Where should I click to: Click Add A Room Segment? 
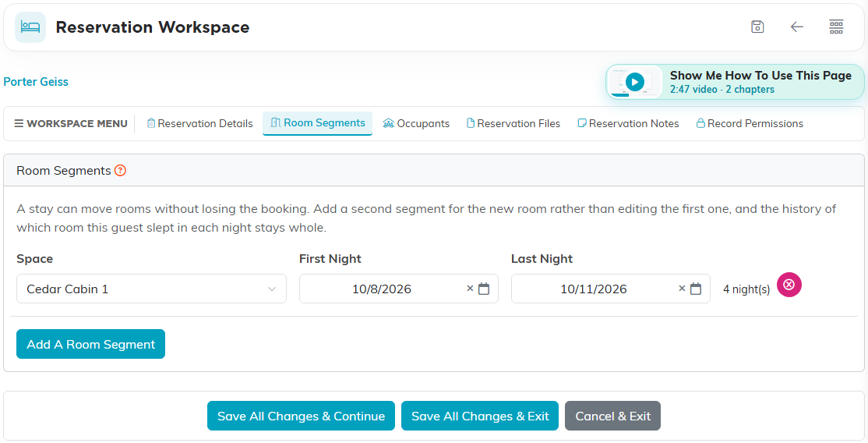coord(91,344)
